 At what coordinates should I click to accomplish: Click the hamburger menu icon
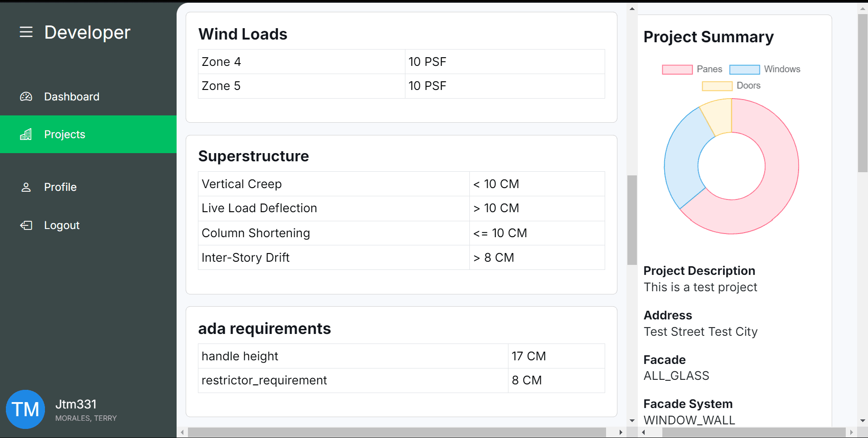(x=26, y=32)
